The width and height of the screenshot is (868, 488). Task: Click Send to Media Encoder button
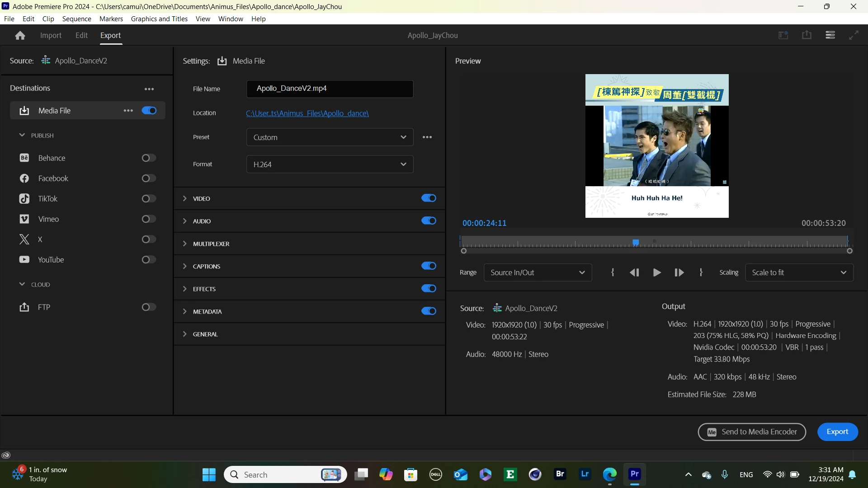pos(751,432)
